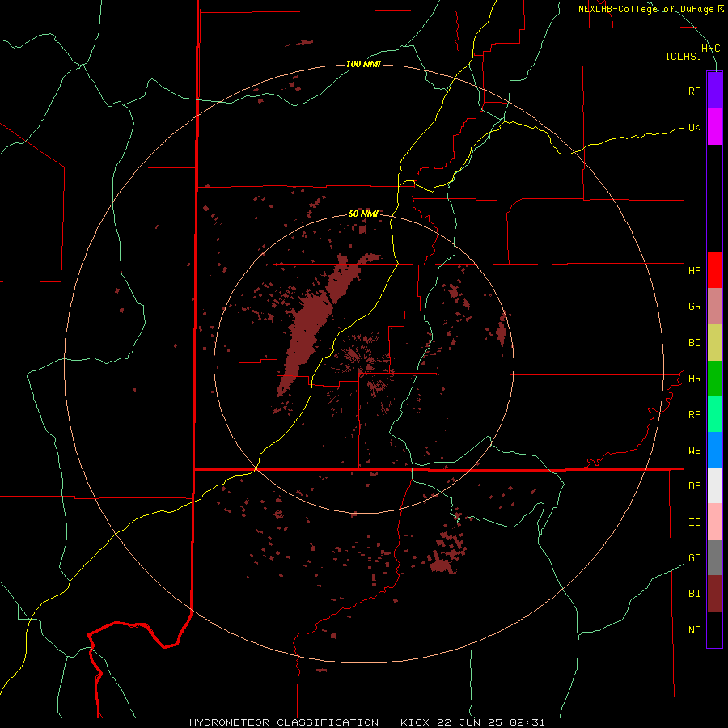Click the NEXLAB-College of DuPage credit text
The width and height of the screenshot is (728, 728).
tap(650, 9)
